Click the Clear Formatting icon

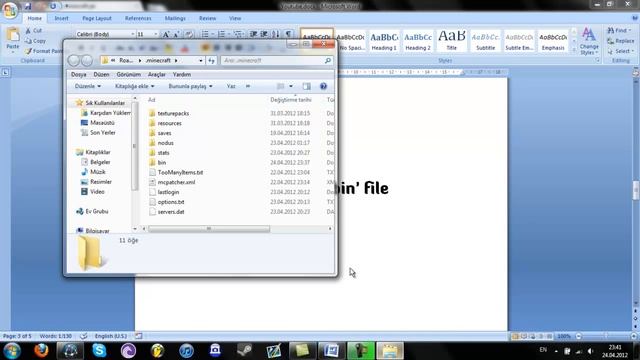point(189,34)
